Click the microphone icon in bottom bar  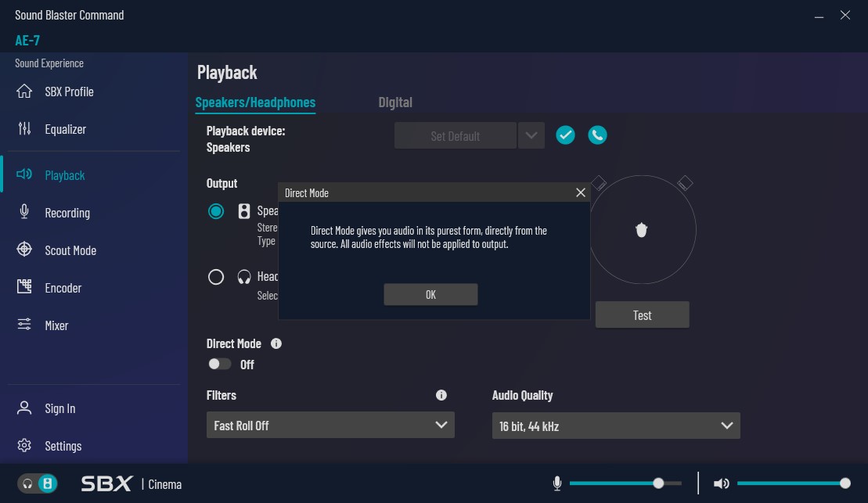(557, 483)
